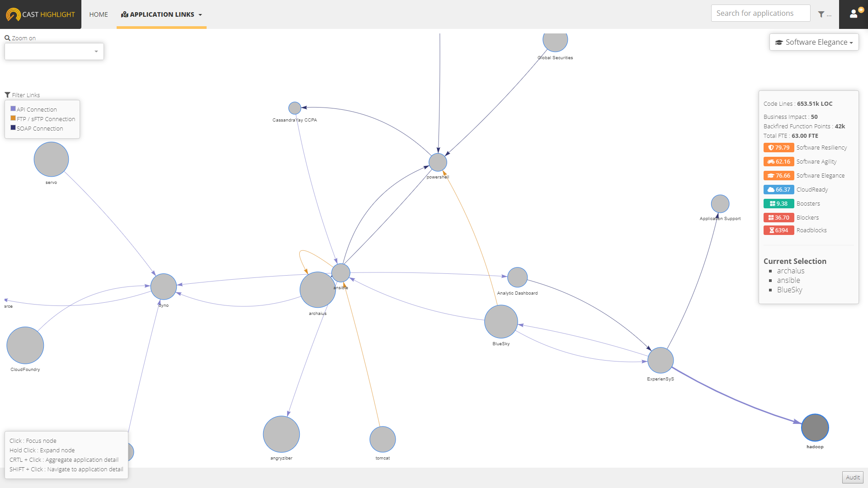868x488 pixels.
Task: Click the Software Resiliency score badge
Action: tap(778, 147)
